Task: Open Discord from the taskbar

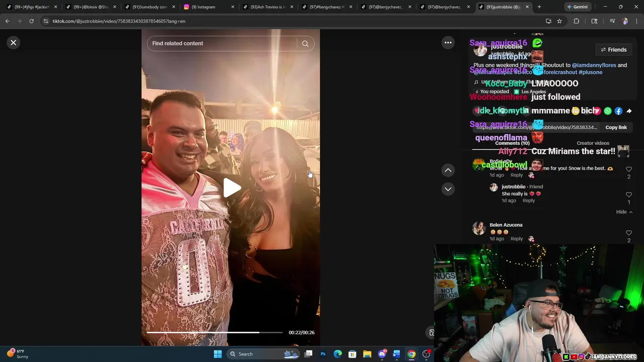Action: coord(382,354)
